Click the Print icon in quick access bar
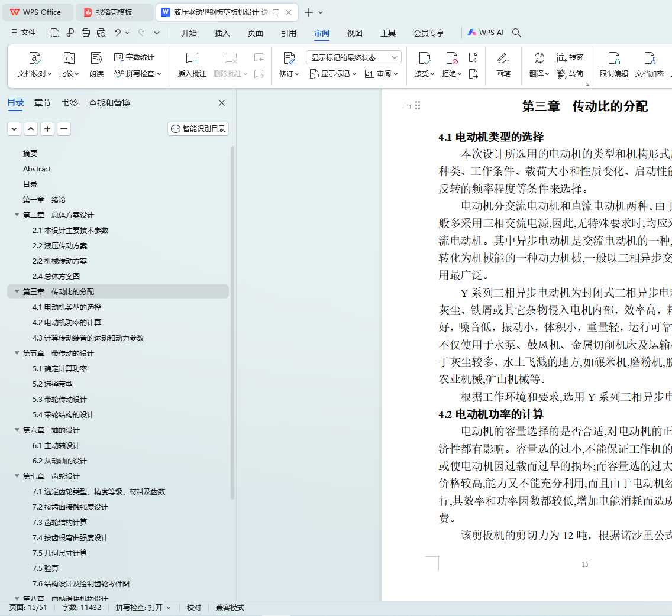Screen dimensions: 672x616 click(x=86, y=33)
